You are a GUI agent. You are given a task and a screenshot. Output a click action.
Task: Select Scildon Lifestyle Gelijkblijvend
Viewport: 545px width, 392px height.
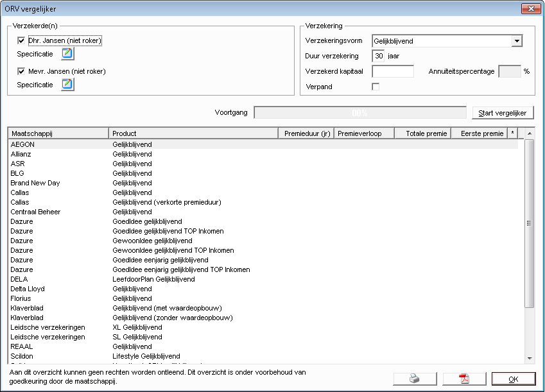point(263,356)
